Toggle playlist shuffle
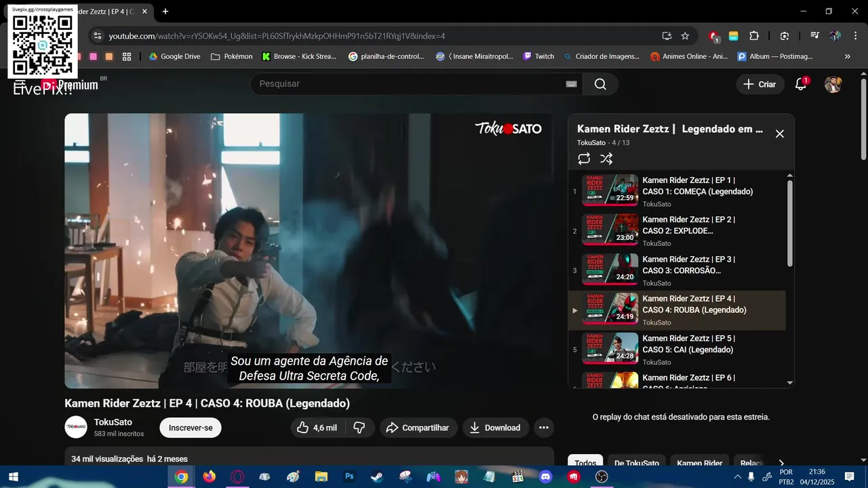This screenshot has height=488, width=868. pyautogui.click(x=606, y=159)
